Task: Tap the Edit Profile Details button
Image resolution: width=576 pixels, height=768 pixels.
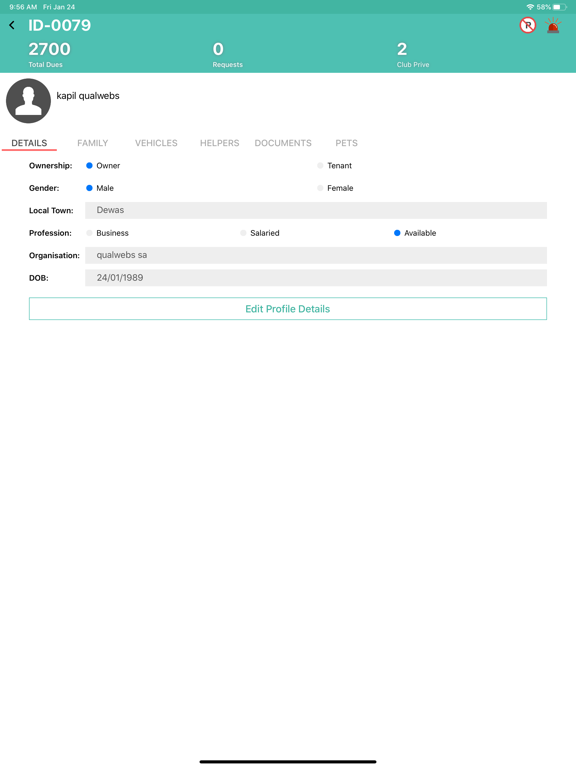Action: pyautogui.click(x=288, y=309)
